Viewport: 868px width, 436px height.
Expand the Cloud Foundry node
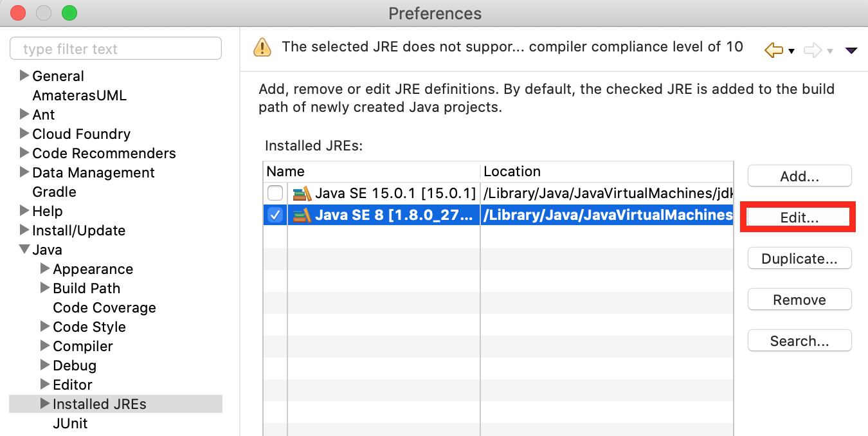(x=24, y=133)
